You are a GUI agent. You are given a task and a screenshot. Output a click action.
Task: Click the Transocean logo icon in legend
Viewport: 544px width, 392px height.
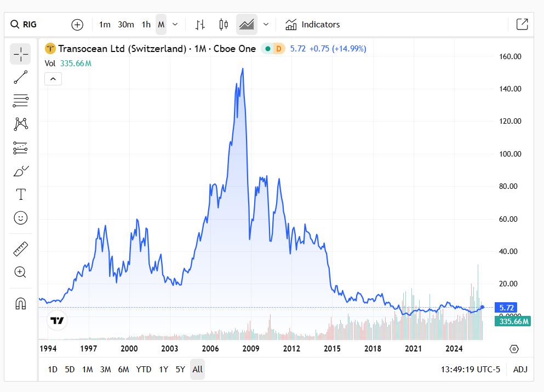coord(50,49)
